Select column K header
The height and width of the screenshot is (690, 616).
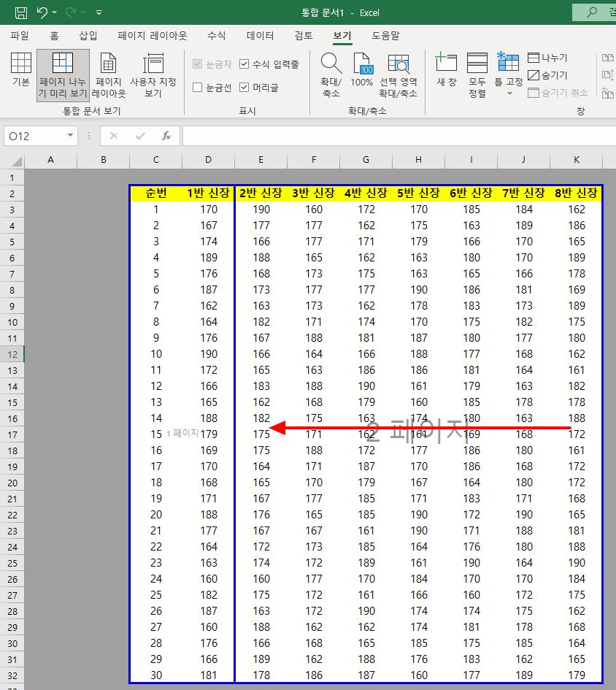pos(577,160)
